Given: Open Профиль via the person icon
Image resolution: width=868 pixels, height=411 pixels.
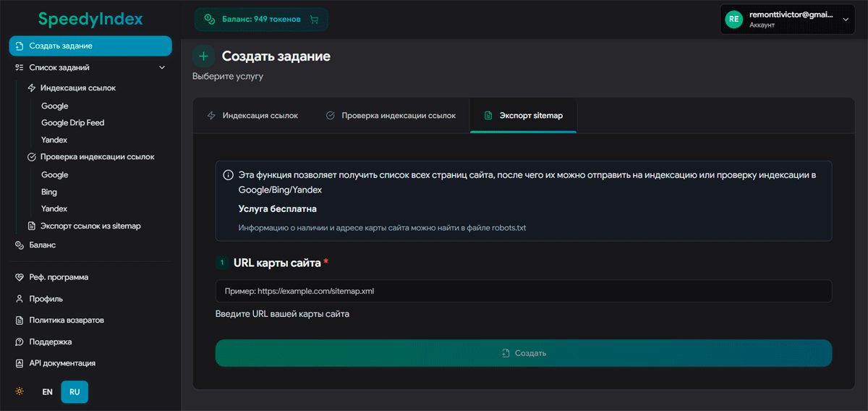Looking at the screenshot, I should point(20,299).
